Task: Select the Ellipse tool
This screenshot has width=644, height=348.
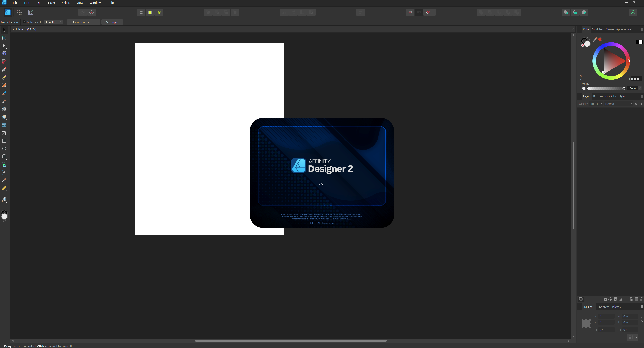Action: pos(4,149)
